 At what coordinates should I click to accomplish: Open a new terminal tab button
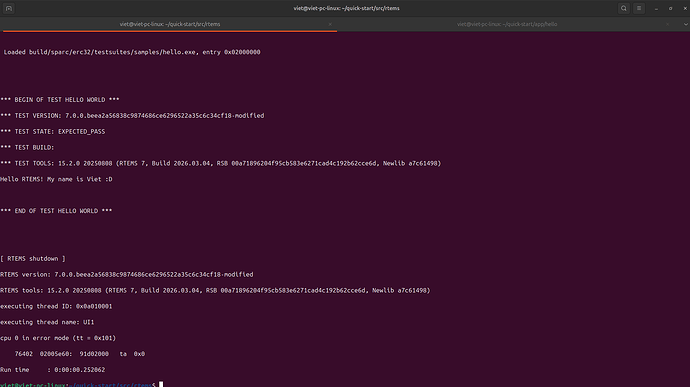click(9, 8)
